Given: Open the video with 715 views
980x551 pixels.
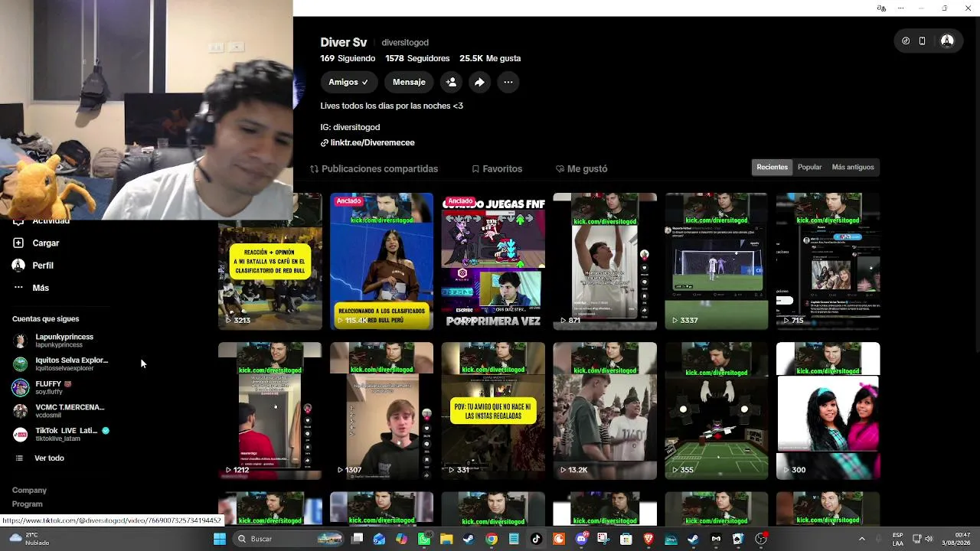Looking at the screenshot, I should tap(828, 261).
